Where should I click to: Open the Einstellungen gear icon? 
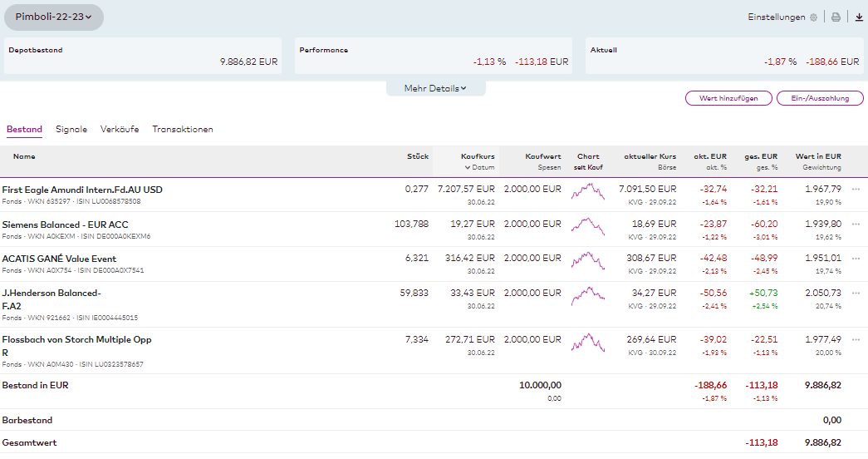(813, 17)
